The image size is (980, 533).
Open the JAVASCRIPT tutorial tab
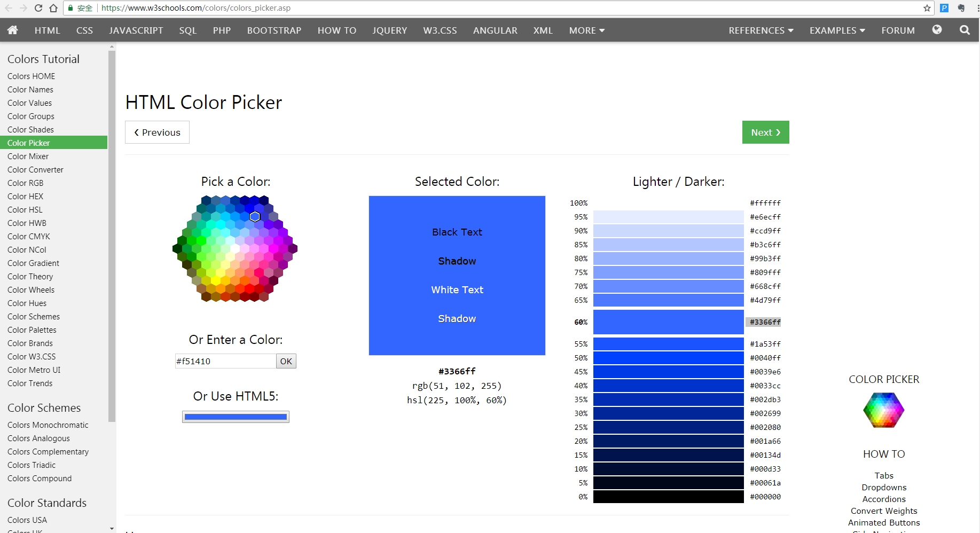136,30
